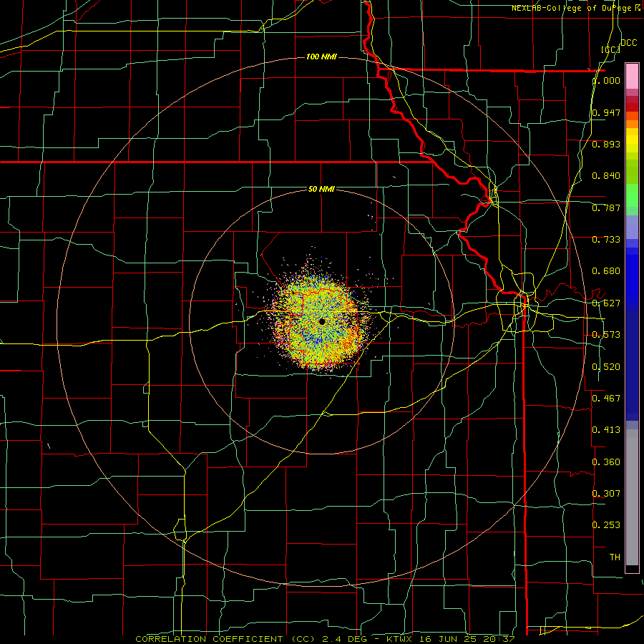Click the [CC] label above the color bar
This screenshot has width=644, height=644.
coord(610,49)
